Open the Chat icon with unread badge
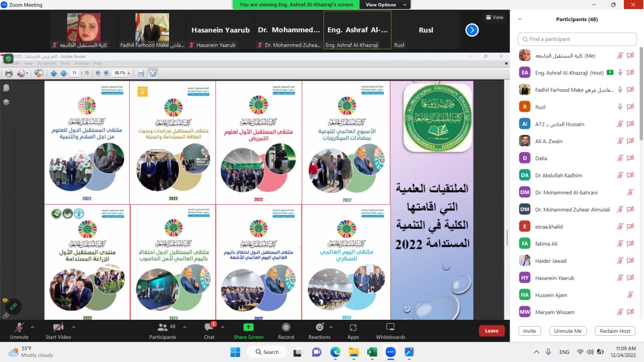 tap(209, 327)
